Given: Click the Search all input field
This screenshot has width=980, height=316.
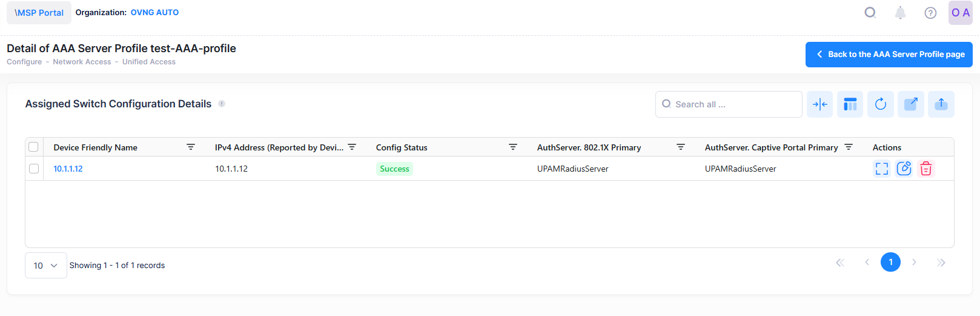Looking at the screenshot, I should [733, 104].
